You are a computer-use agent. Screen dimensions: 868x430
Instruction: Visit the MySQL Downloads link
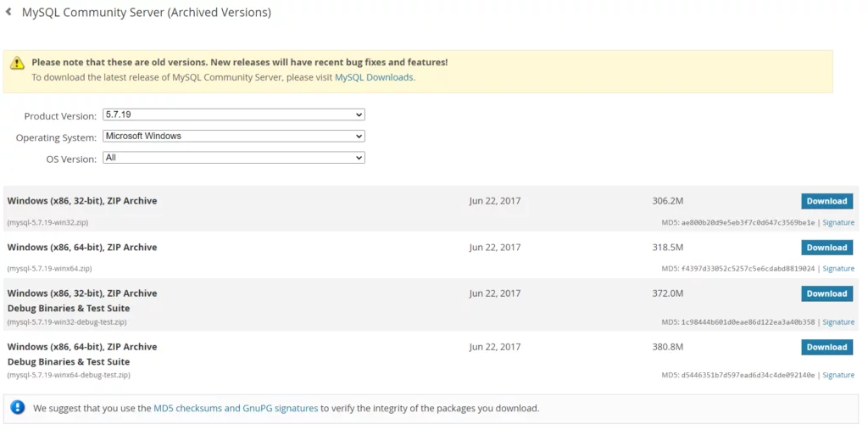pyautogui.click(x=374, y=77)
